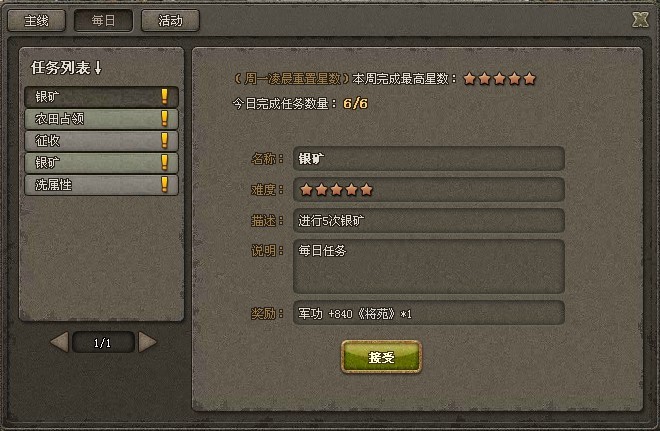
Task: Close the quest window
Action: click(x=640, y=19)
